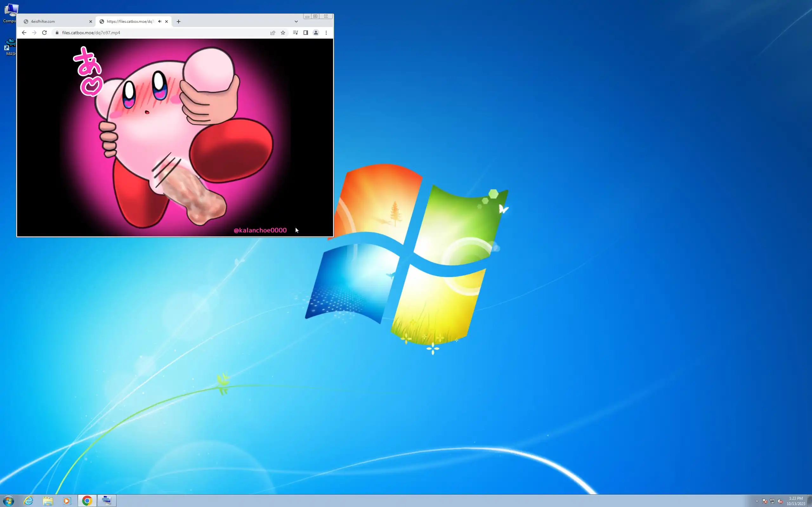The height and width of the screenshot is (507, 812).
Task: Expand the tab search chevron
Action: pos(296,22)
